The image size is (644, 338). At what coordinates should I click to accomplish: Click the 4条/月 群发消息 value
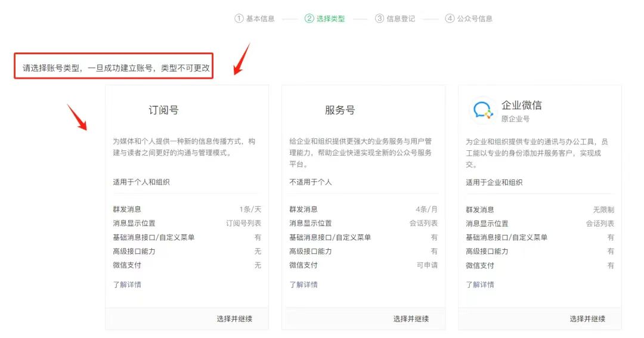pyautogui.click(x=427, y=209)
